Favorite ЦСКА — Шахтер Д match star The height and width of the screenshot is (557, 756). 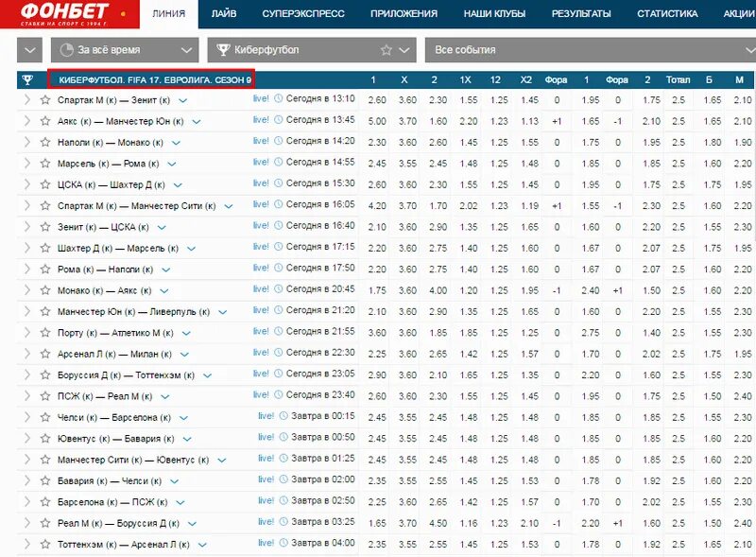click(45, 184)
